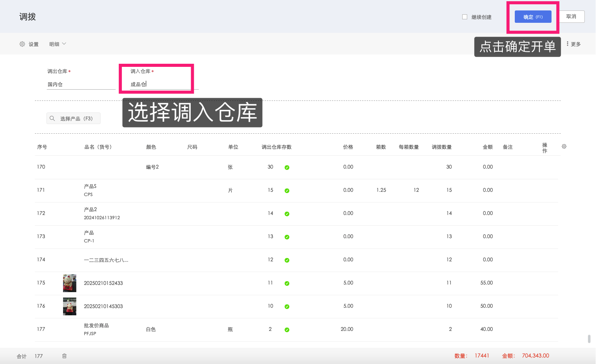Open the table column settings gear

[x=564, y=146]
